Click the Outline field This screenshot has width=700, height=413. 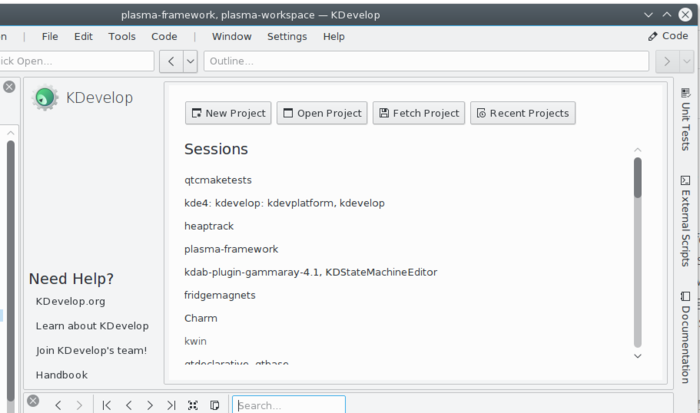tap(426, 61)
